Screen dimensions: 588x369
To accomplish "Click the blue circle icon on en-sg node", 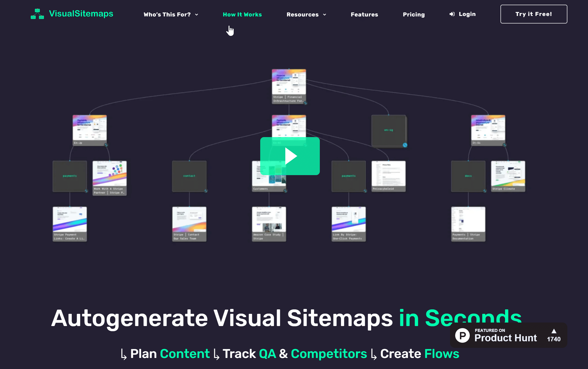I will click(405, 145).
